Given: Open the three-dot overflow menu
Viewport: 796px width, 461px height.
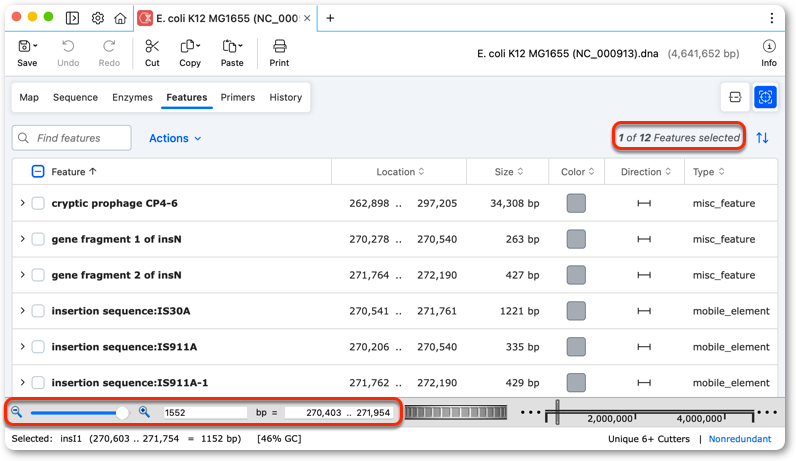Looking at the screenshot, I should point(772,18).
